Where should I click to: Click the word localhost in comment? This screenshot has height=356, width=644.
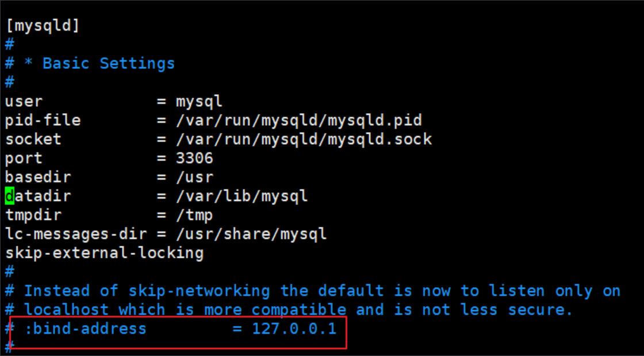67,309
